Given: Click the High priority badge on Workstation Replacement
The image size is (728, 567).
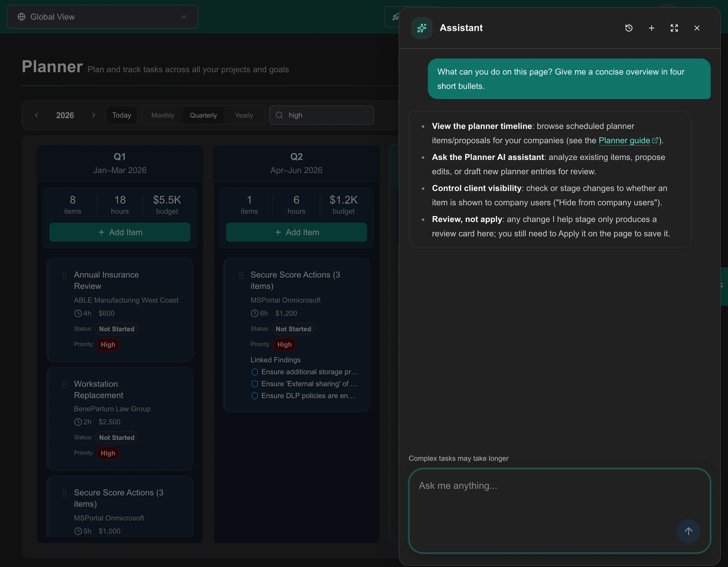Looking at the screenshot, I should point(108,453).
